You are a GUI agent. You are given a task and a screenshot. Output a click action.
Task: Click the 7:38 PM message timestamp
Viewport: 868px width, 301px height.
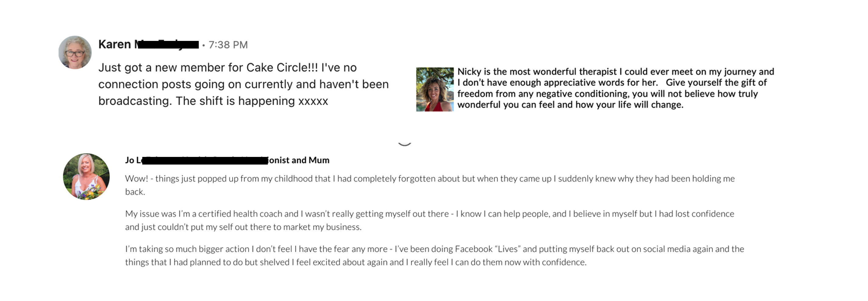point(228,45)
